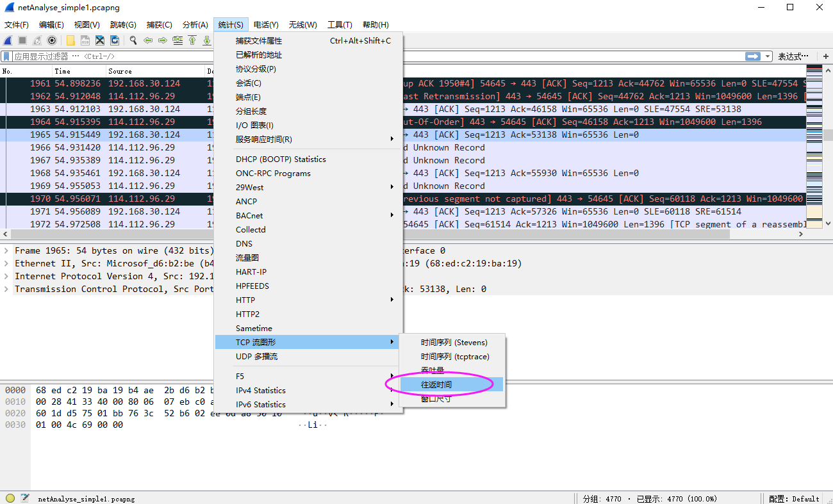This screenshot has width=833, height=504.
Task: Click the packet minimap colored bar
Action: 814,146
